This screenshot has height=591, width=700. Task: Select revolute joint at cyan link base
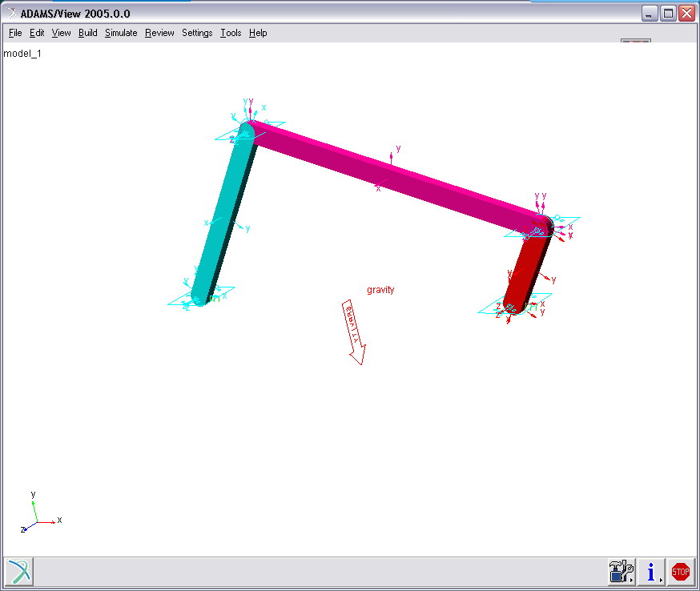click(201, 297)
